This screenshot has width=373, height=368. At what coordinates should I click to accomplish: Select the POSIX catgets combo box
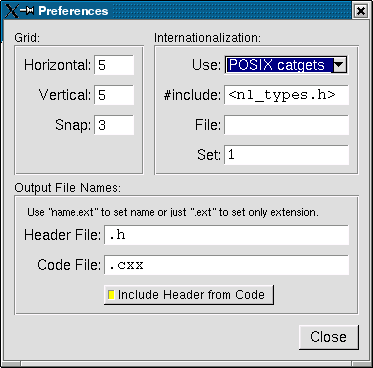pyautogui.click(x=286, y=65)
